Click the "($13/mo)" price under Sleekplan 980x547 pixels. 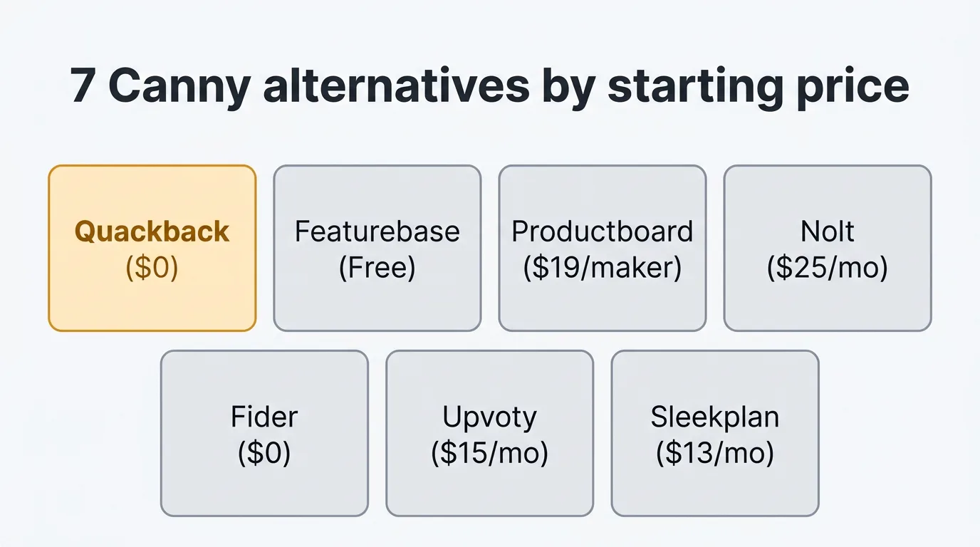coord(714,453)
